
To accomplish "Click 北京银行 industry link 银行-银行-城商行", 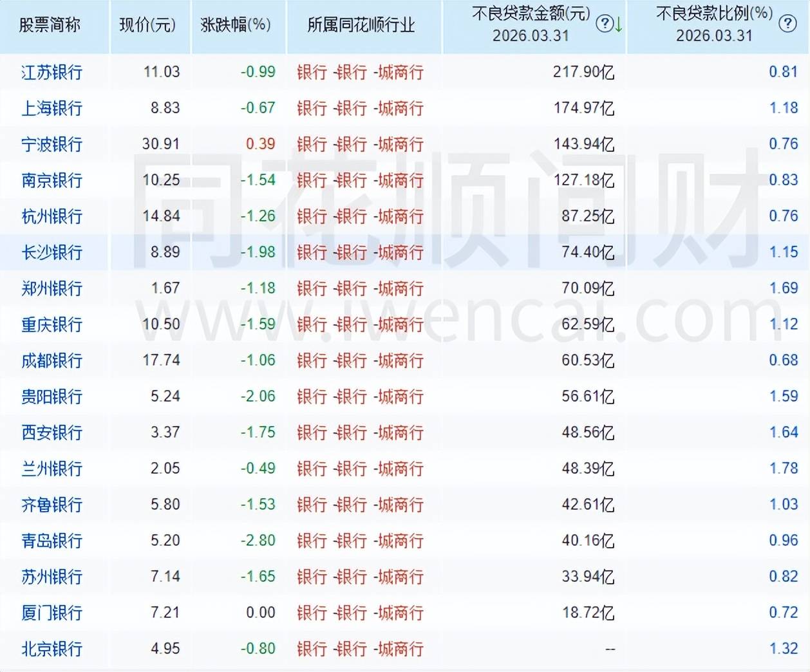I will 361,649.
